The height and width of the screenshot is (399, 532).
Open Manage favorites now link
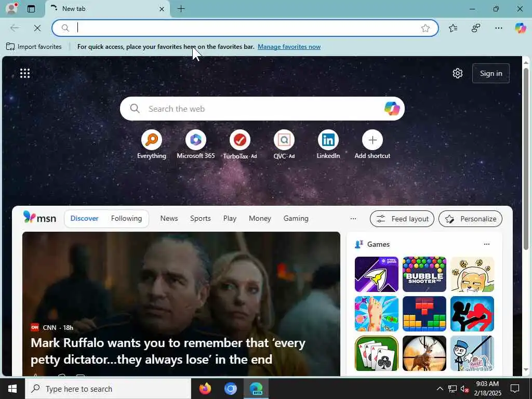click(x=289, y=46)
